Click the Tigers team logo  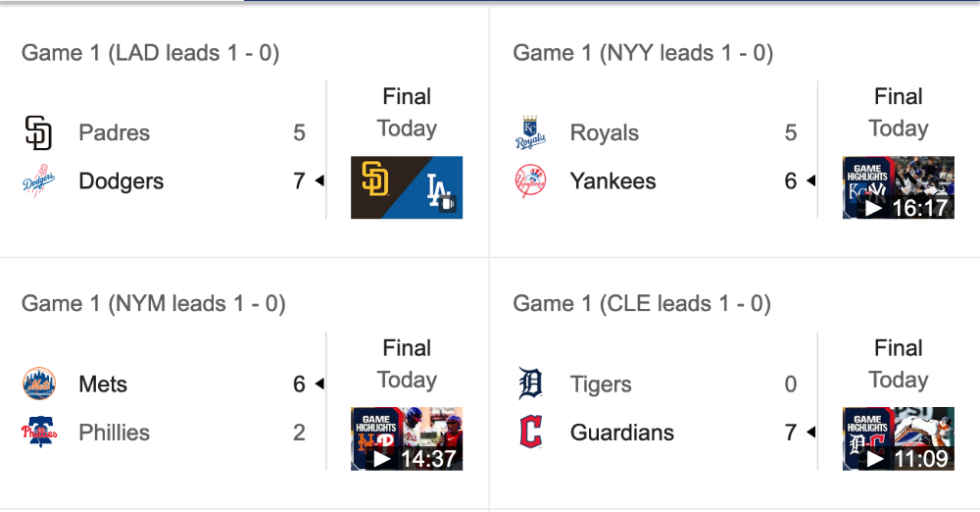coord(530,384)
